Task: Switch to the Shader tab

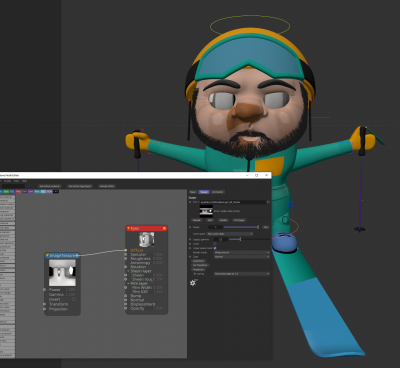Action: click(x=204, y=192)
